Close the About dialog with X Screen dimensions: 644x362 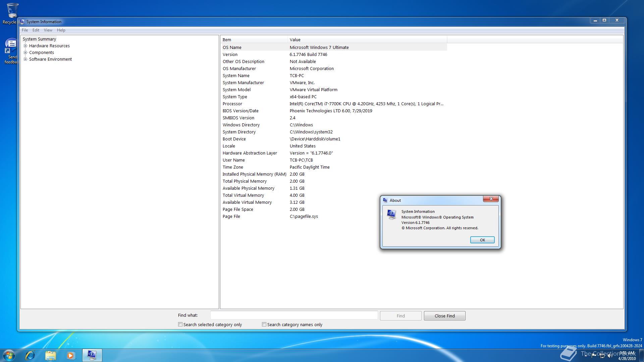(x=491, y=199)
